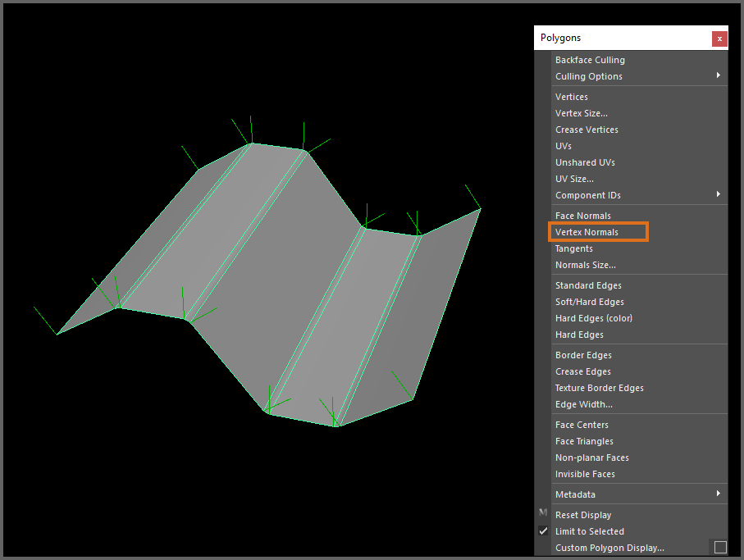Screen dimensions: 744x560
Task: Click the Maya icon beside Reset Display
Action: (542, 513)
